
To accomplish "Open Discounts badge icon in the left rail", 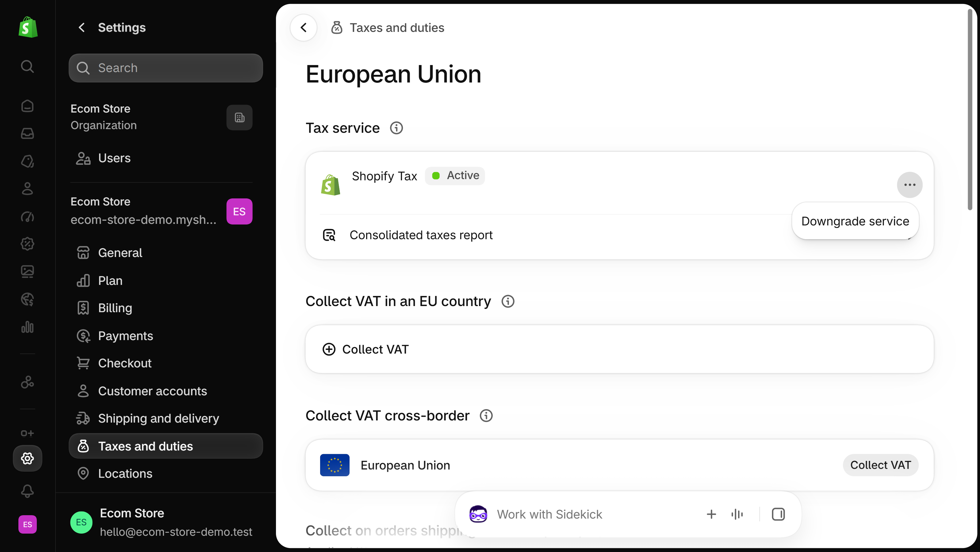I will [x=27, y=244].
